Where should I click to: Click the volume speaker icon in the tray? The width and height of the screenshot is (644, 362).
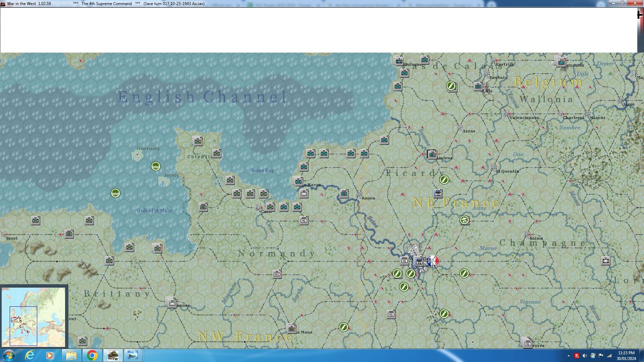(585, 356)
